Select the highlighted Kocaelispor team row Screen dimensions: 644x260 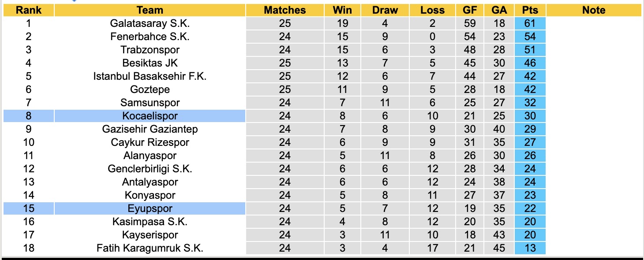point(150,116)
